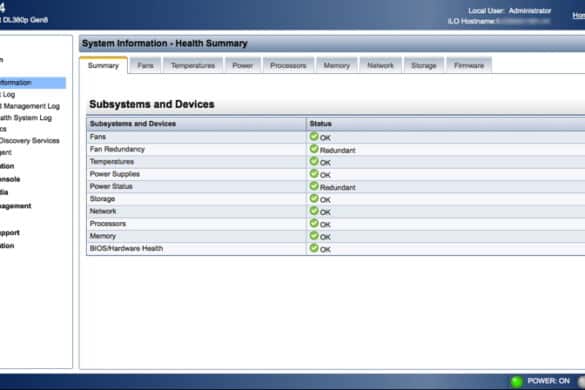Click the Power Supplies row label
585x390 pixels.
[115, 174]
